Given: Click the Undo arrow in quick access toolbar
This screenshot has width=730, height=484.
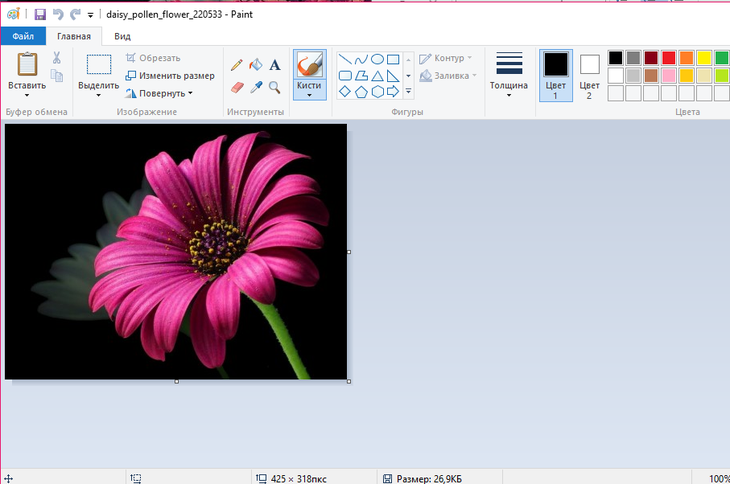Looking at the screenshot, I should coord(57,15).
